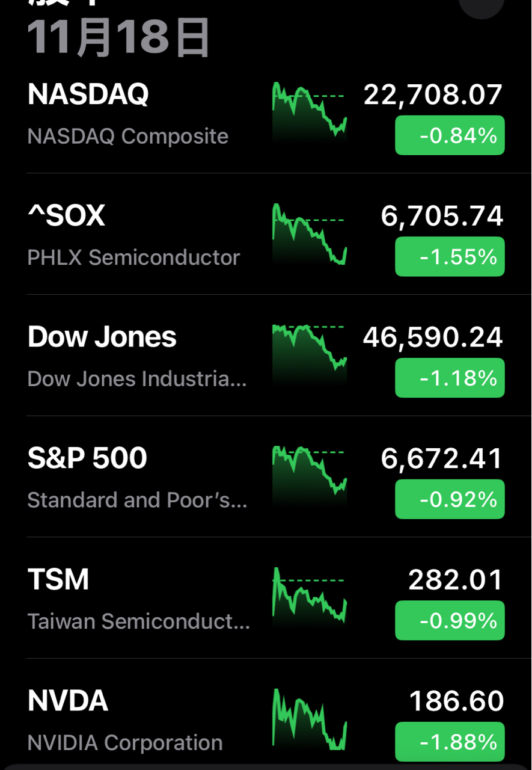Select the PHLX Semiconductor index name
Viewport: 532px width, 770px height.
(x=133, y=257)
